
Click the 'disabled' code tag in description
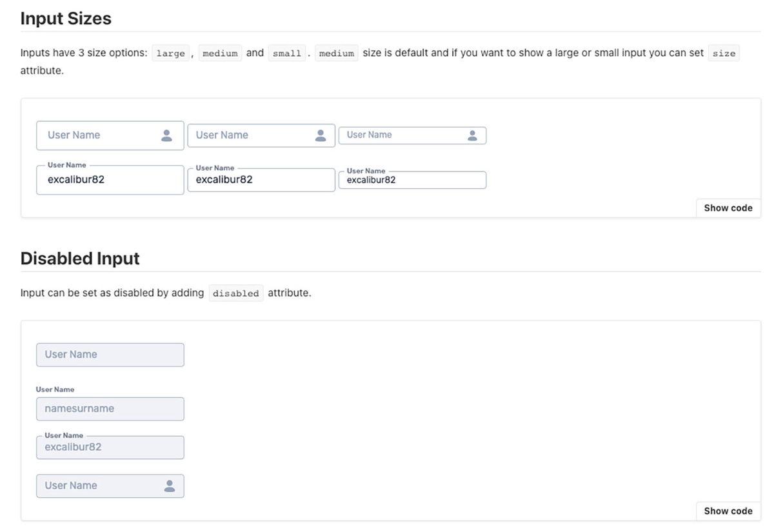pyautogui.click(x=235, y=293)
